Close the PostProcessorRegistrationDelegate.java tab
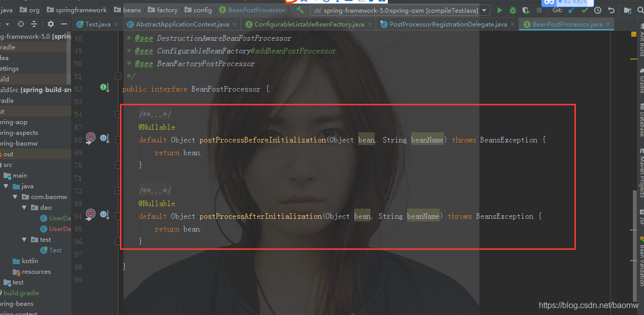644x315 pixels. 513,24
